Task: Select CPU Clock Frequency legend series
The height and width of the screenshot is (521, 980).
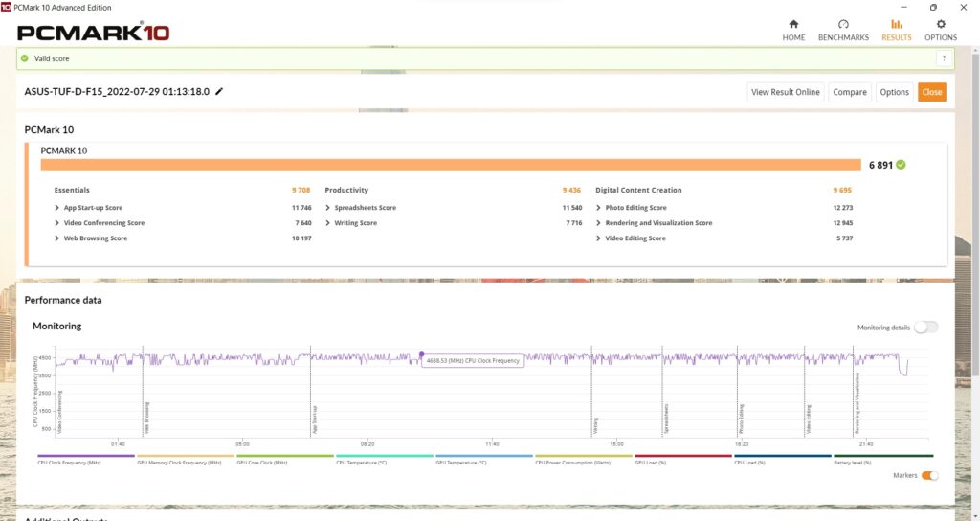Action: (85, 460)
